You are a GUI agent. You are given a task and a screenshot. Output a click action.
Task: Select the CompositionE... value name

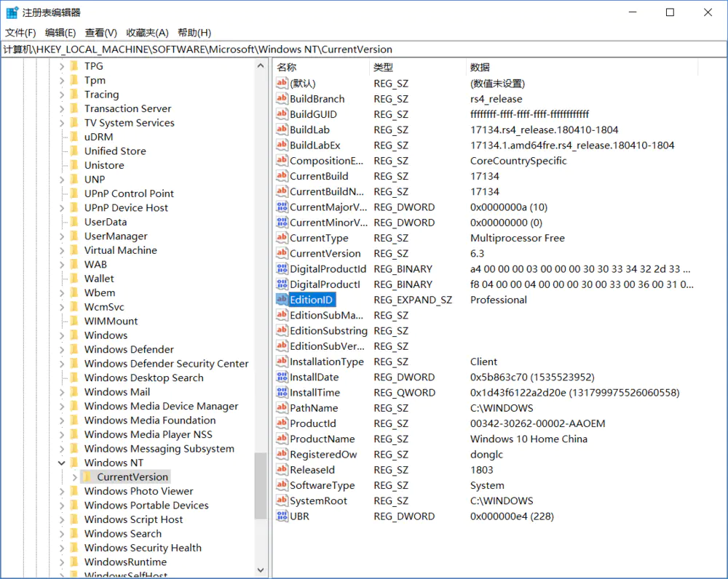[x=326, y=161]
